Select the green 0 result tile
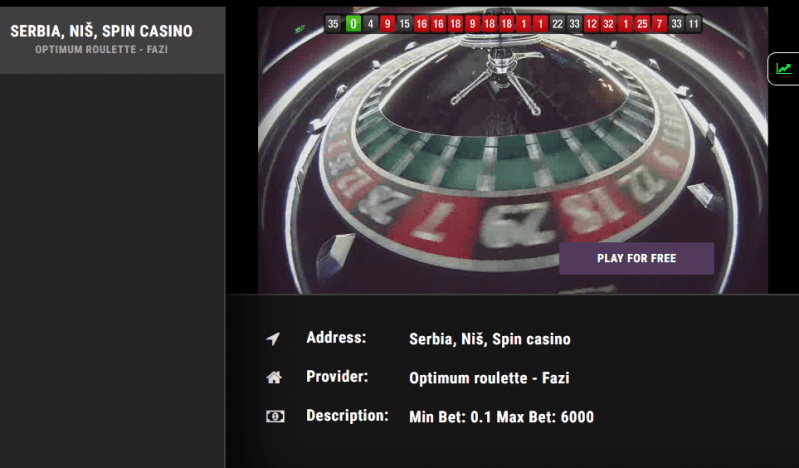 coord(353,23)
